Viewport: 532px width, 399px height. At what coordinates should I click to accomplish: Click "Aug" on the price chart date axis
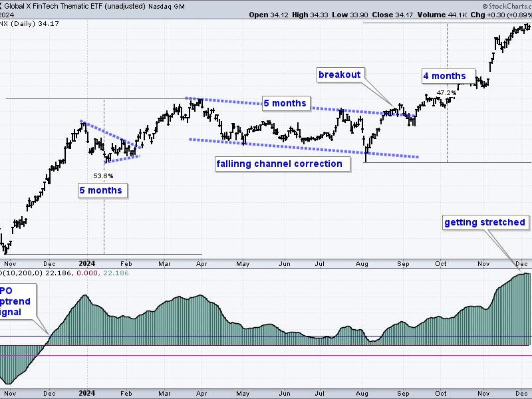[x=362, y=263]
